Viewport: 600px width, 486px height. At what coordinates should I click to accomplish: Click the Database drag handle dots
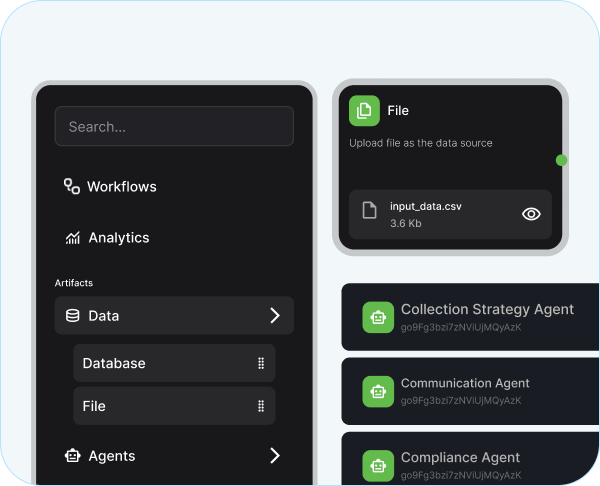[x=260, y=363]
